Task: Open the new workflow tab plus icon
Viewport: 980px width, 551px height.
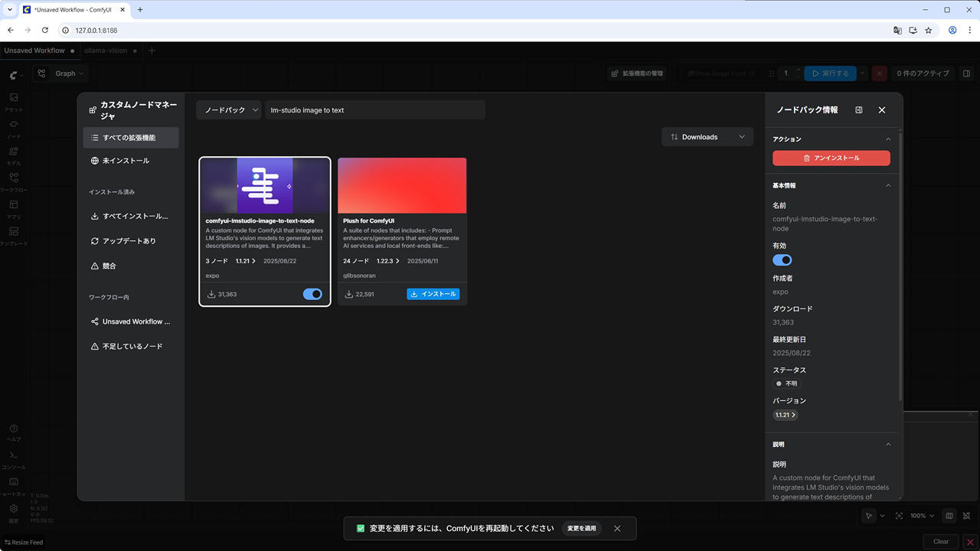Action: tap(152, 51)
